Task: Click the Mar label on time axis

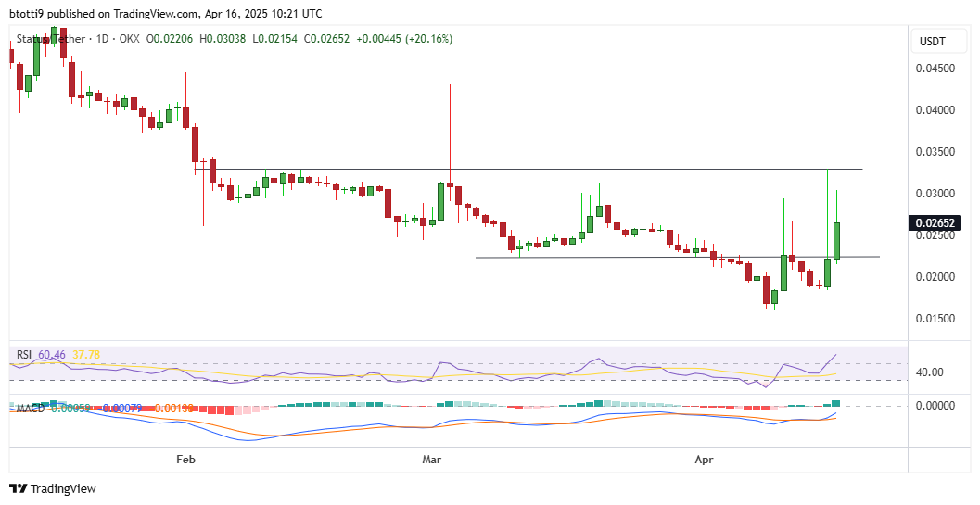Action: [431, 459]
